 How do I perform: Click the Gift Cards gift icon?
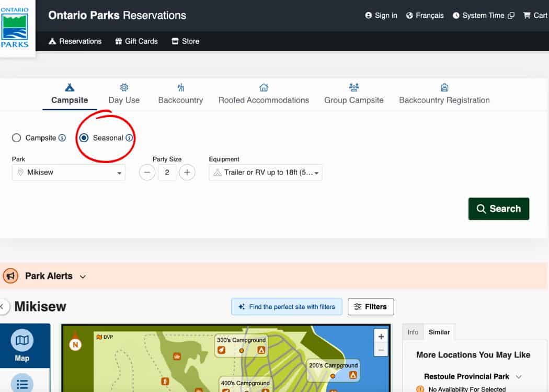[x=118, y=41]
